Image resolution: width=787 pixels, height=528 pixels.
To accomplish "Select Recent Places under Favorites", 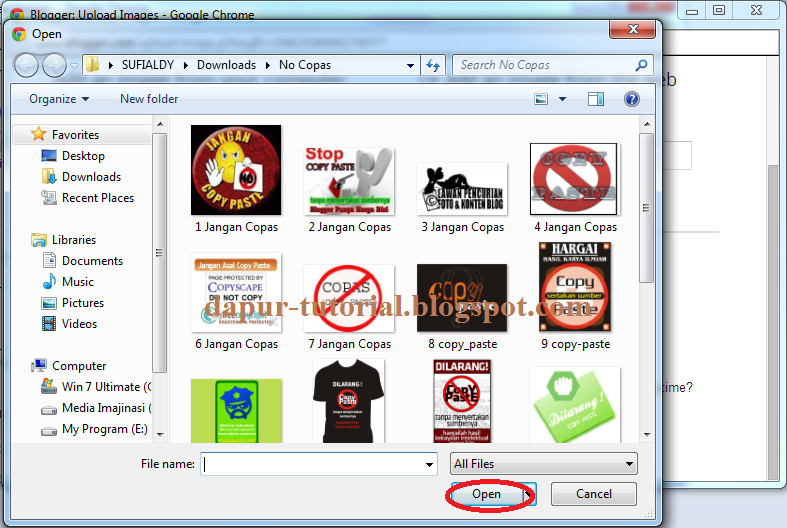I will click(x=98, y=198).
